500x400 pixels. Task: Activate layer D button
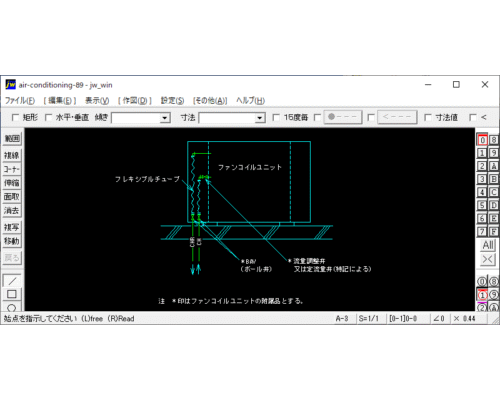pos(494,205)
